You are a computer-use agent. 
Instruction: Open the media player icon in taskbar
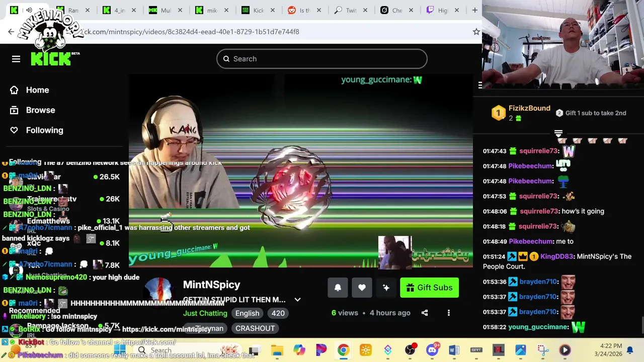click(565, 350)
